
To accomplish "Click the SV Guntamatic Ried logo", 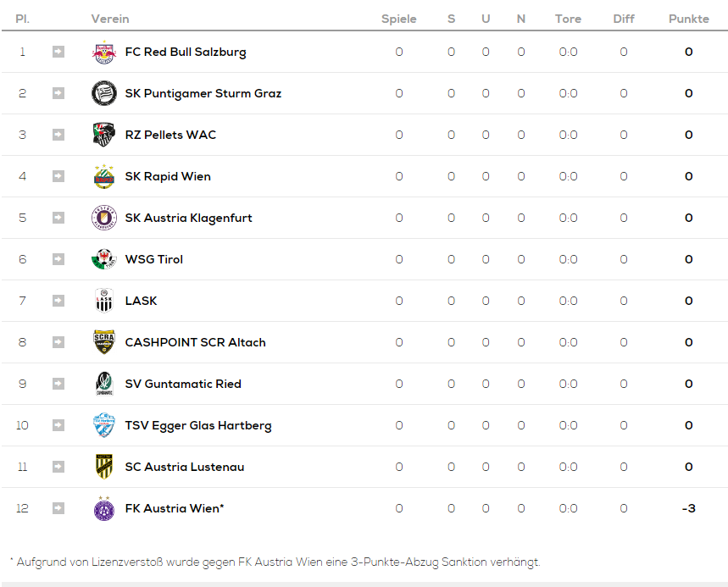I will [104, 384].
